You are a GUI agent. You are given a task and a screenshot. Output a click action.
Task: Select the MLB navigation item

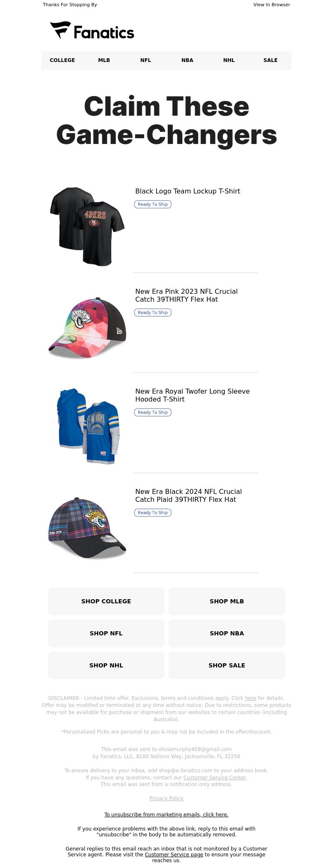(104, 60)
